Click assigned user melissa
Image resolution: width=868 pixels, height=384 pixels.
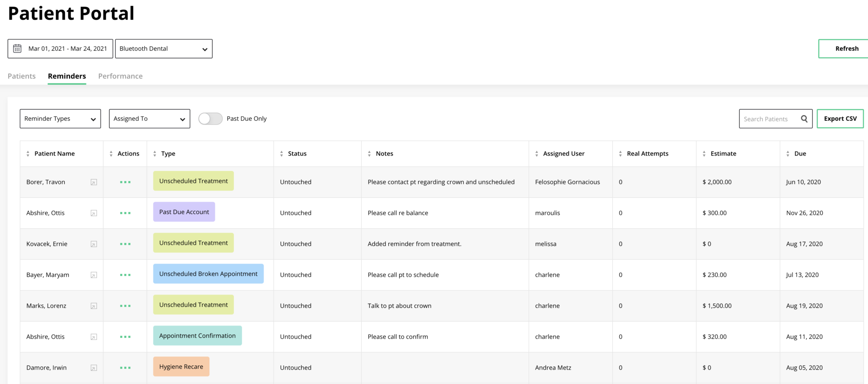[546, 244]
